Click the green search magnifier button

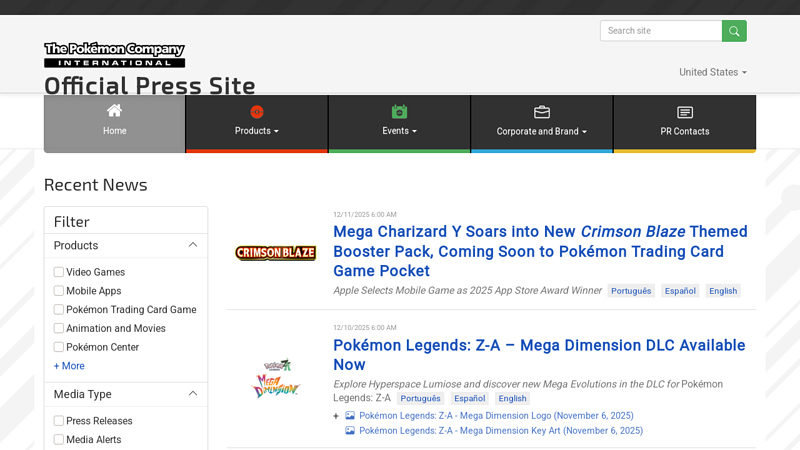click(734, 31)
